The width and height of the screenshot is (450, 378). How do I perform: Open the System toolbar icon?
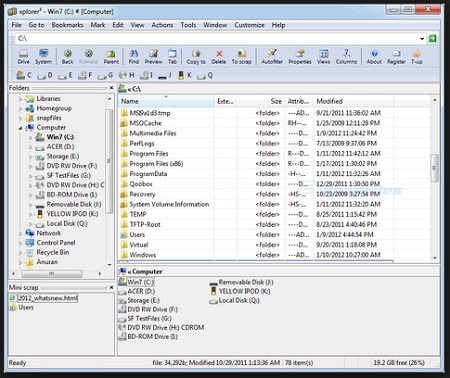click(43, 57)
